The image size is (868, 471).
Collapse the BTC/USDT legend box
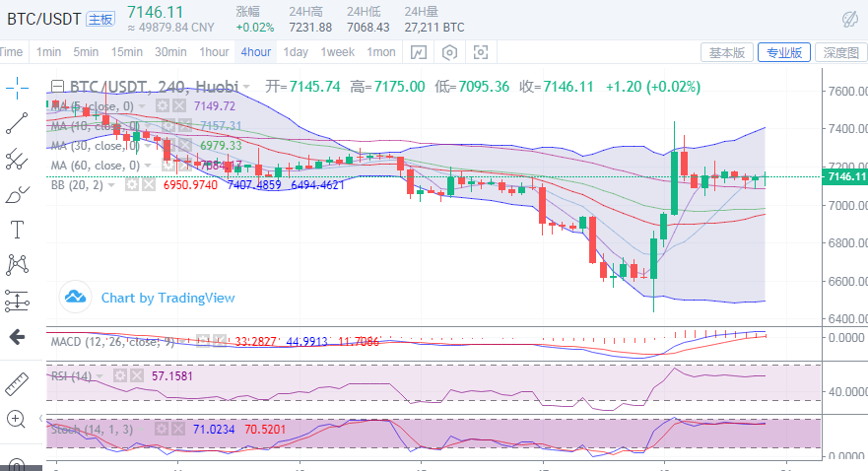coord(57,87)
